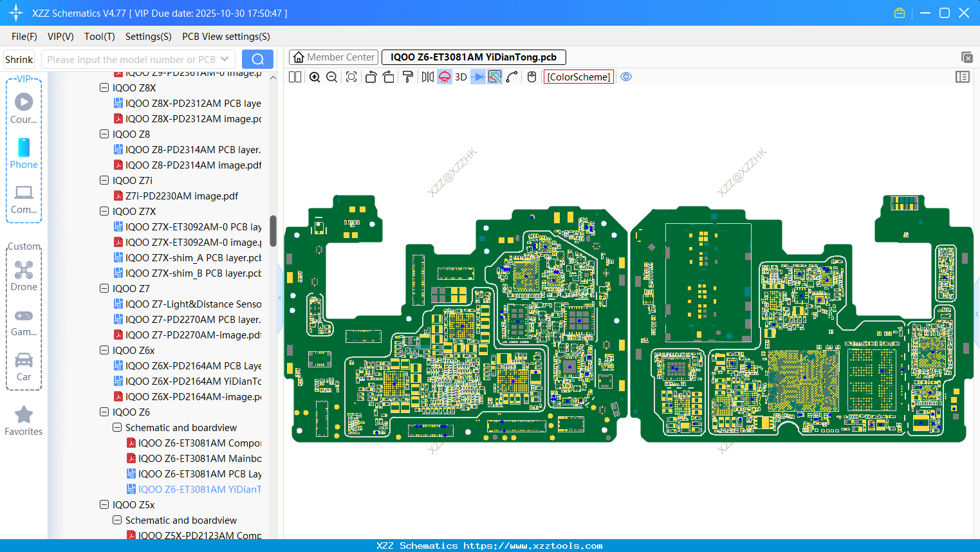Toggle the 3D view mode

(x=461, y=77)
